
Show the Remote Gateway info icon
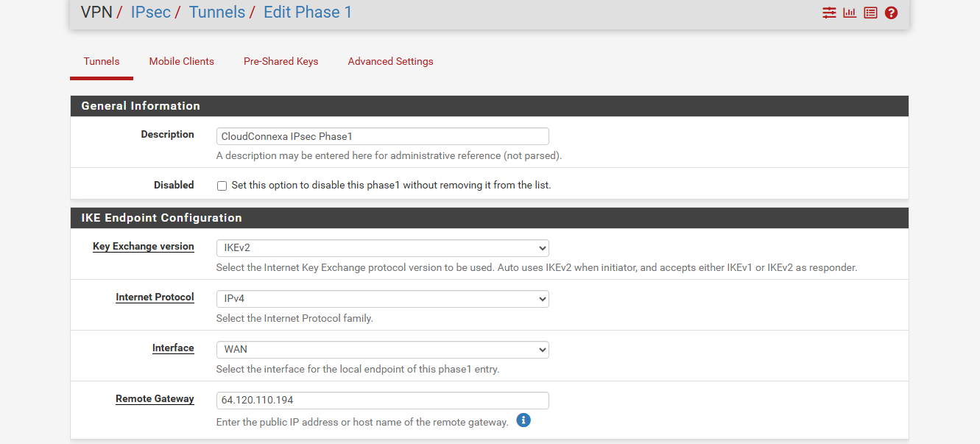(524, 420)
